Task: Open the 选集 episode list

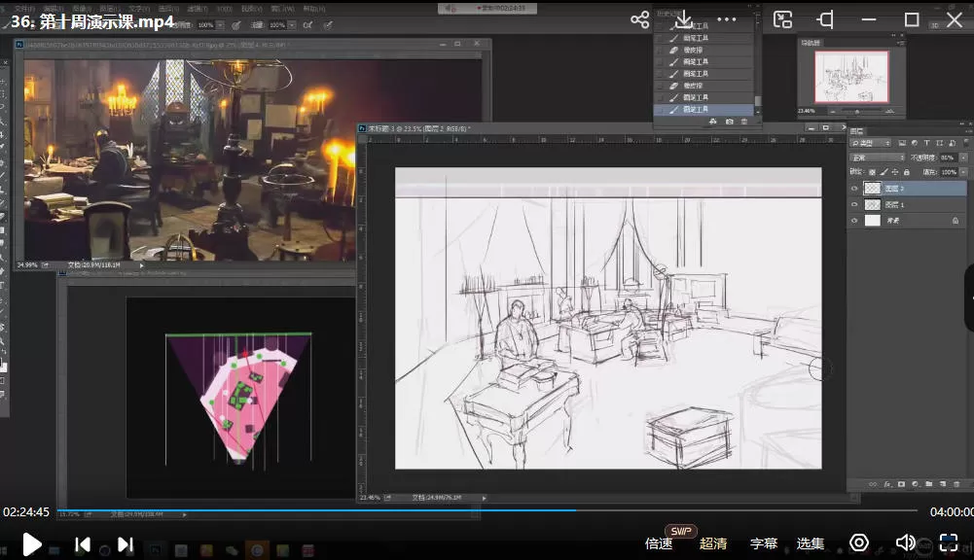Action: click(x=810, y=543)
